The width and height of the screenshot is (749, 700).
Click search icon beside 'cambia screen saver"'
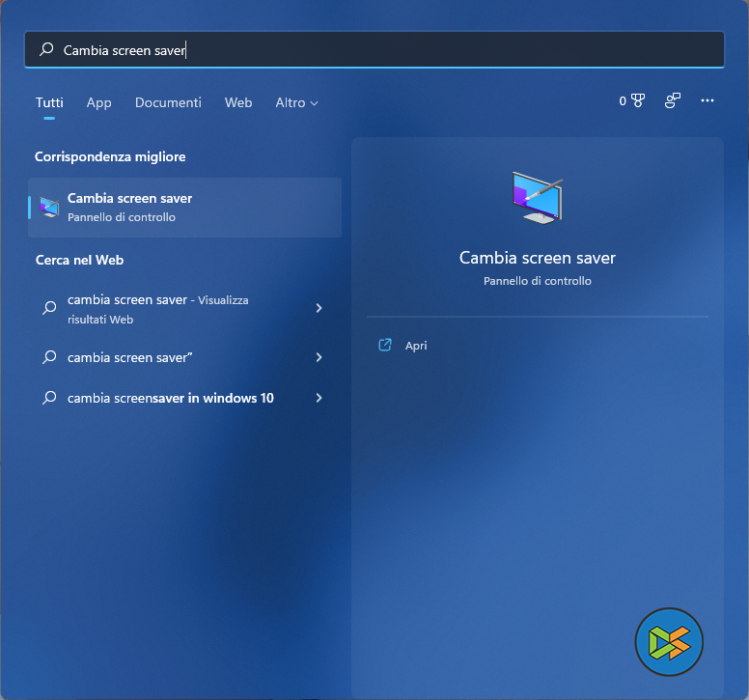tap(49, 357)
